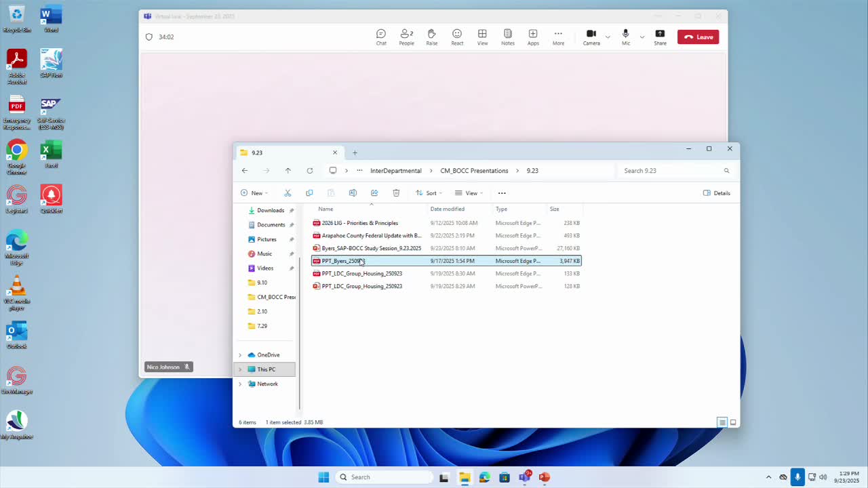Click the Cut scissors icon
The image size is (868, 488).
(x=288, y=193)
